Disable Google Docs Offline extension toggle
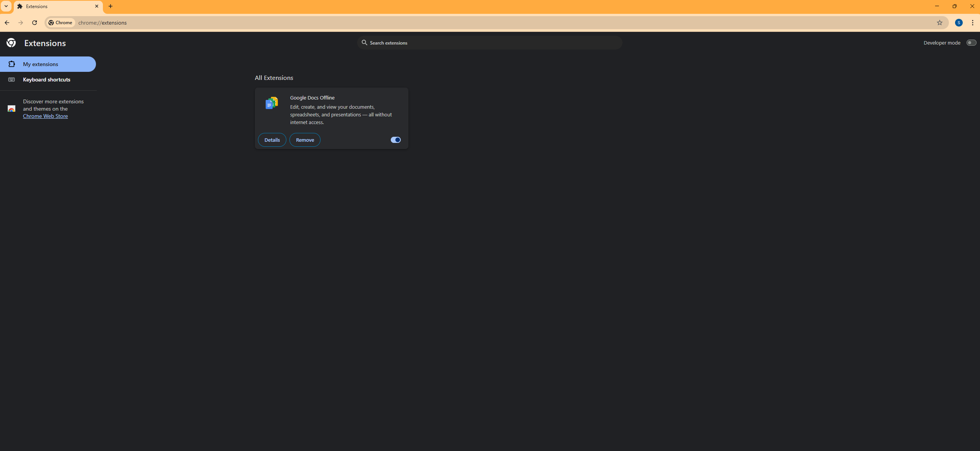 pyautogui.click(x=395, y=140)
